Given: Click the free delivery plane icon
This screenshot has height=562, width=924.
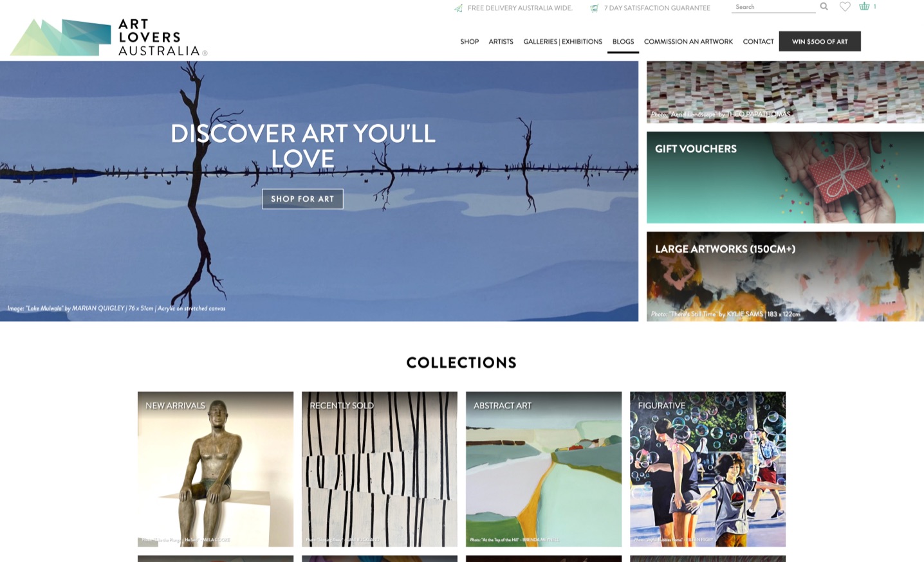Looking at the screenshot, I should [458, 8].
